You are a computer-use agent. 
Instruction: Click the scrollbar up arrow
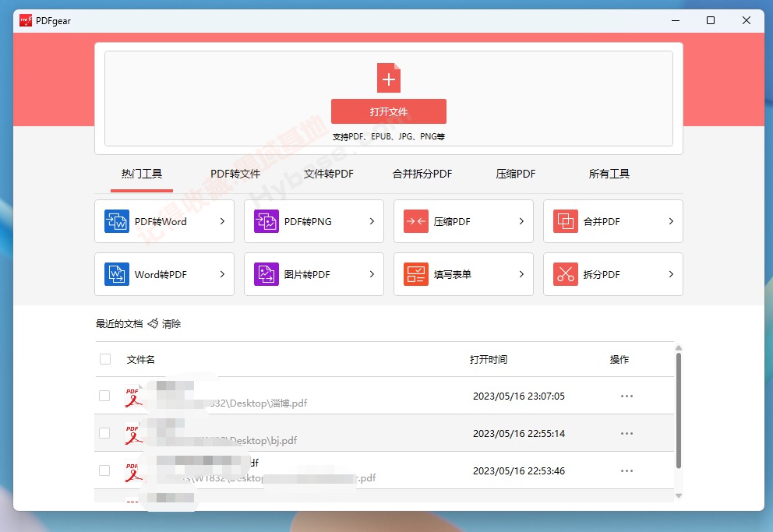[679, 347]
